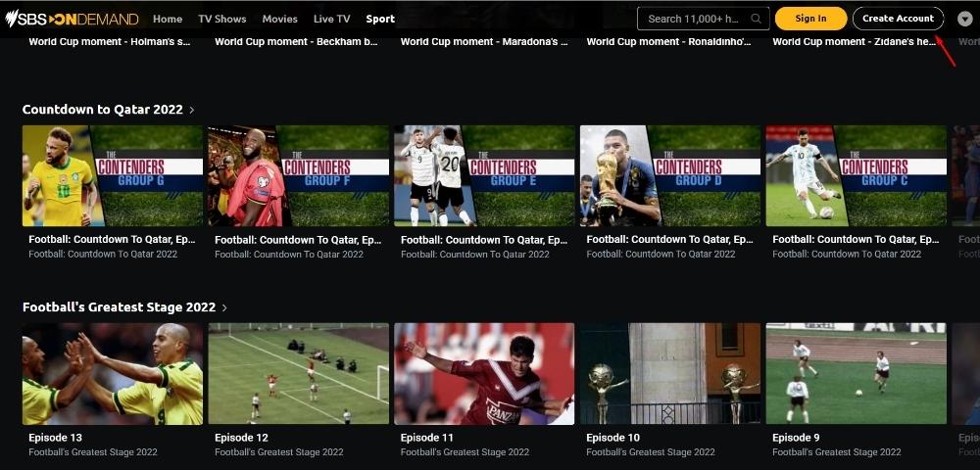The height and width of the screenshot is (470, 980).
Task: Click the Episode 12 title text
Action: [241, 438]
